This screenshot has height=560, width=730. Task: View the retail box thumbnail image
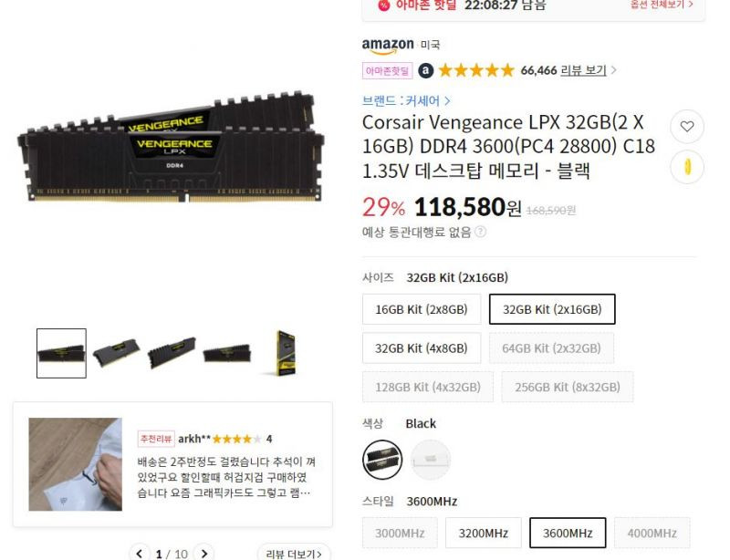286,353
